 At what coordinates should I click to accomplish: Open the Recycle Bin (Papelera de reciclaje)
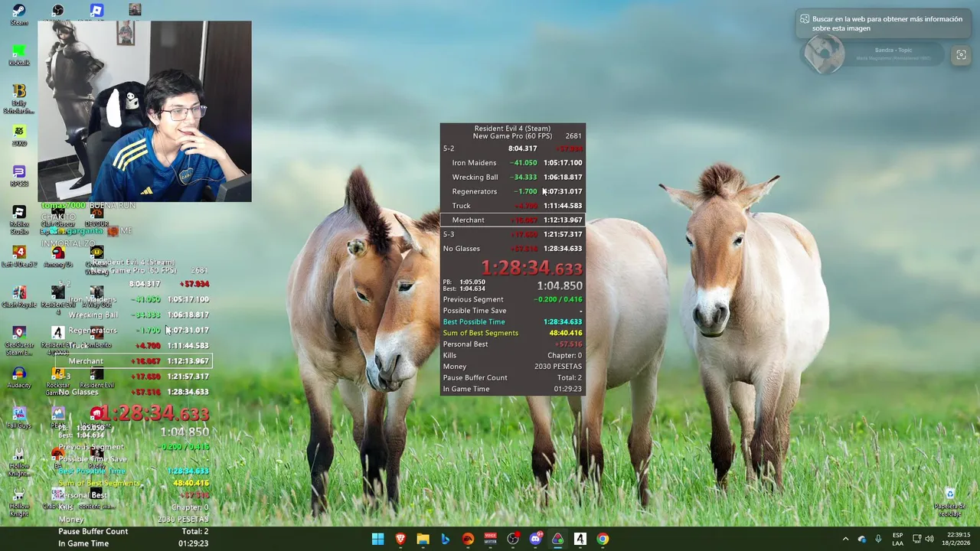coord(949,502)
